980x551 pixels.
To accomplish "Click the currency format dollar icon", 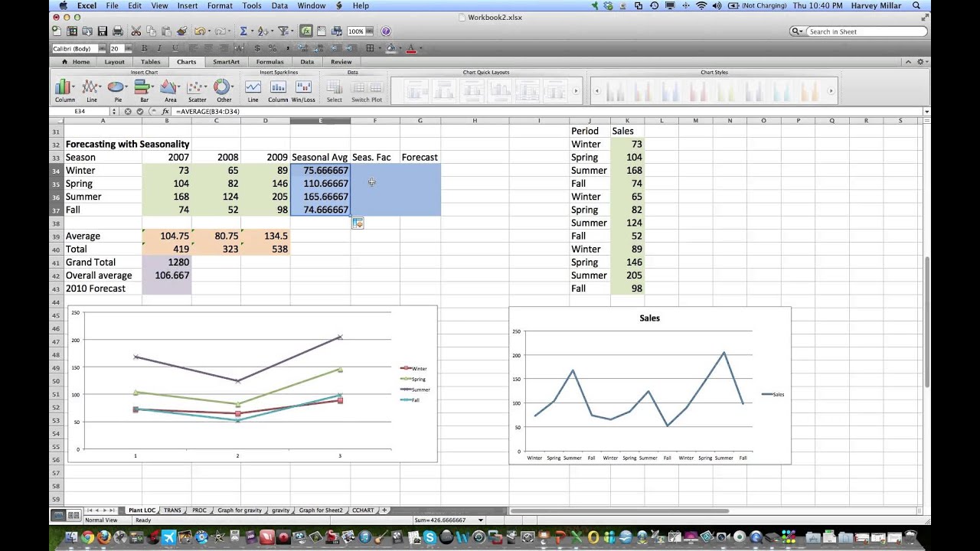I will click(x=257, y=48).
